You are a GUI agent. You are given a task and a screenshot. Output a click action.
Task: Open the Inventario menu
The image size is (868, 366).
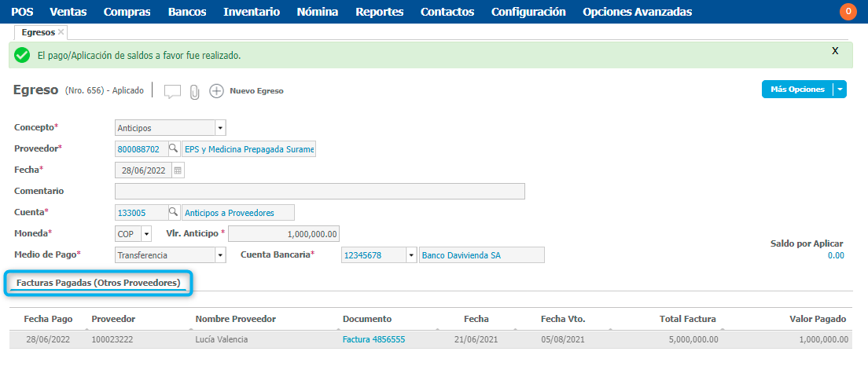251,12
